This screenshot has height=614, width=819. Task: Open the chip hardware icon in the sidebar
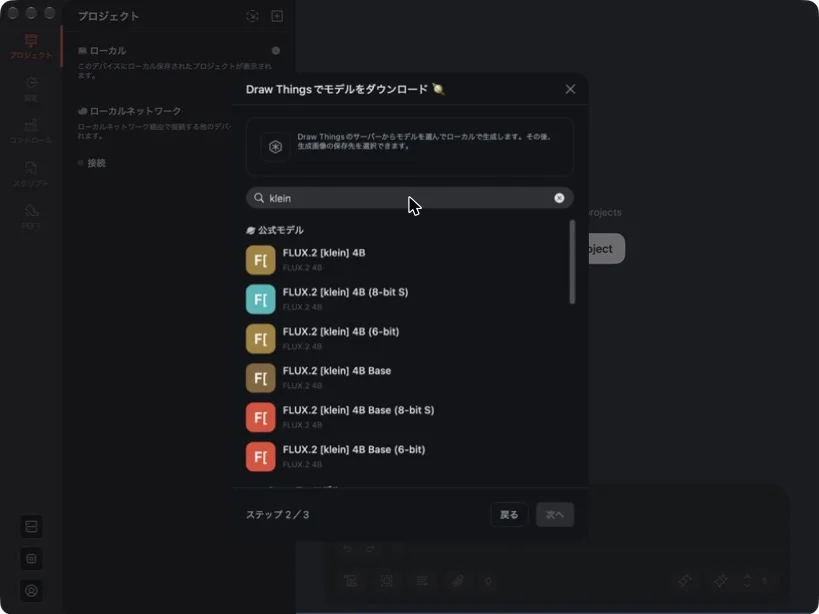coord(31,559)
